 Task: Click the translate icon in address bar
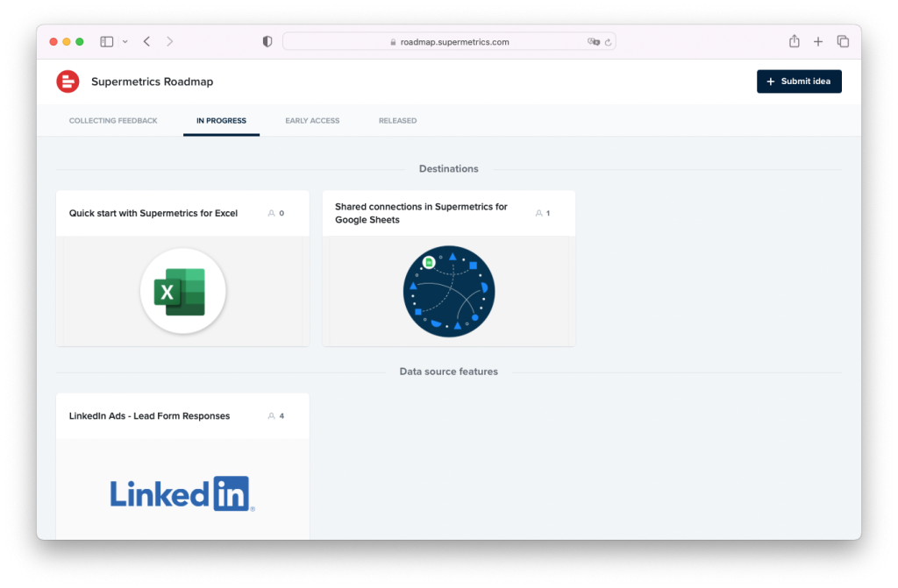[x=594, y=42]
